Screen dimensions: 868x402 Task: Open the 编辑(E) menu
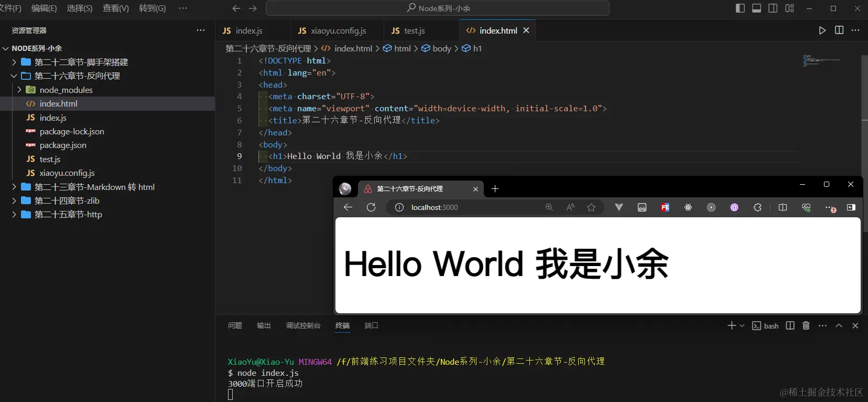click(44, 8)
